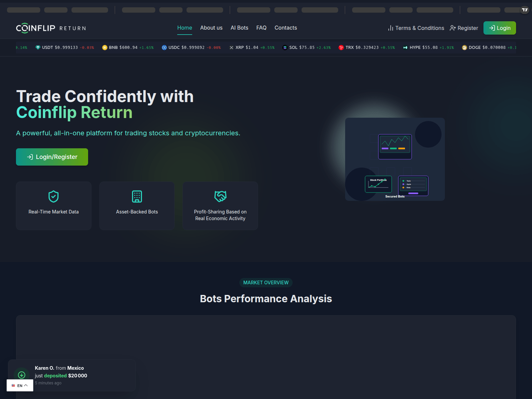Image resolution: width=532 pixels, height=399 pixels.
Task: Go to About us page
Action: [211, 28]
